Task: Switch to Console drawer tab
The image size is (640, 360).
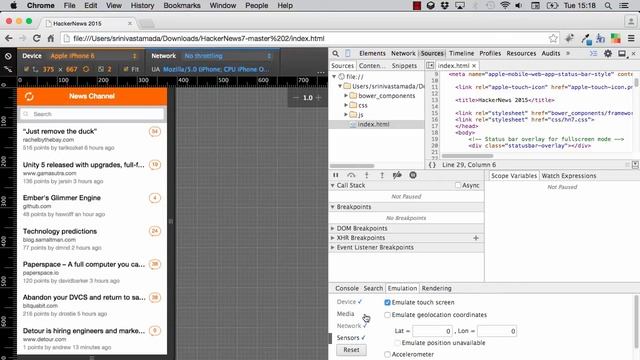Action: tap(347, 288)
